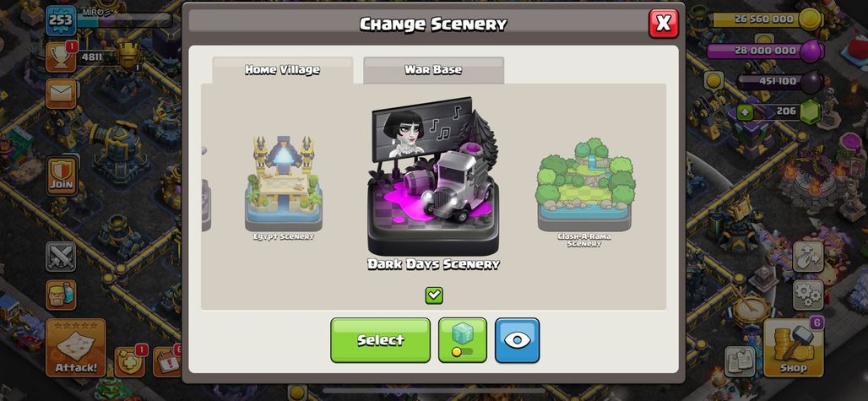The height and width of the screenshot is (401, 868).
Task: Open the barbarian army overview icon
Action: point(61,295)
